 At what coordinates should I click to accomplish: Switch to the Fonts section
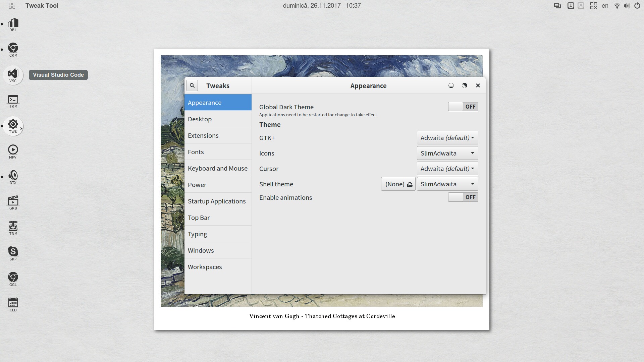196,152
